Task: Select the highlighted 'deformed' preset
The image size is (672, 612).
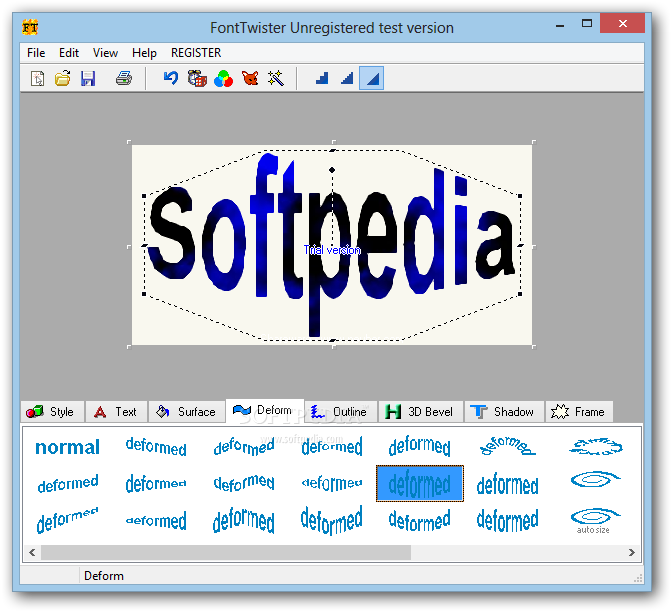Action: pyautogui.click(x=420, y=483)
